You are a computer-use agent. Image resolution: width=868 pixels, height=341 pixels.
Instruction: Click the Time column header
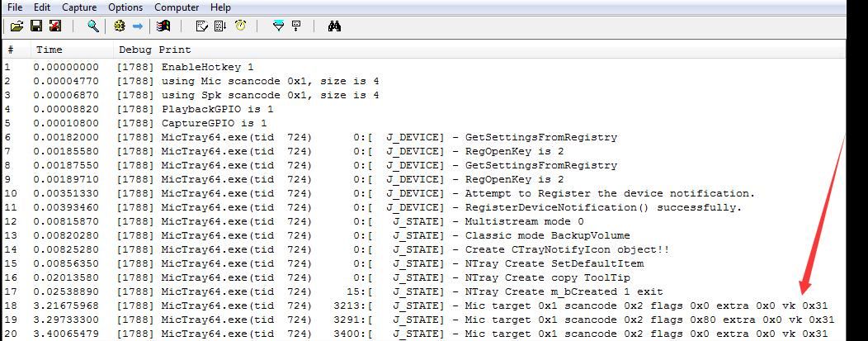(72, 50)
